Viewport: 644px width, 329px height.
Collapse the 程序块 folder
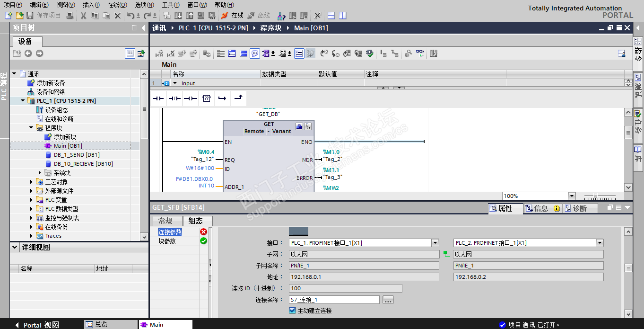[31, 127]
